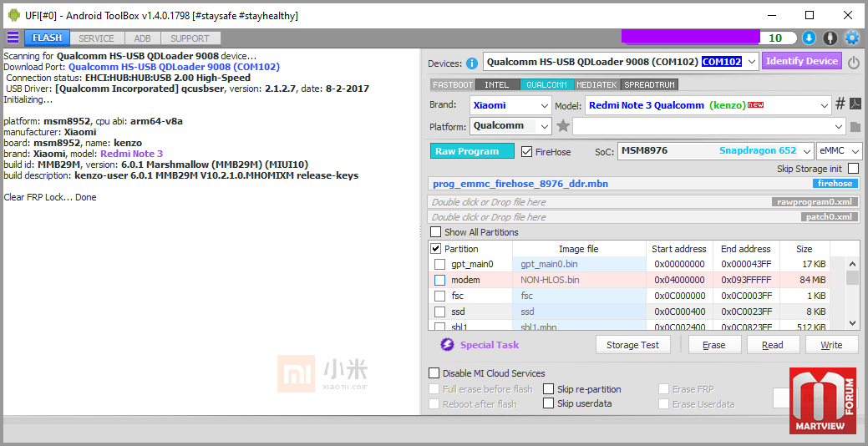This screenshot has width=868, height=446.
Task: Click the partition list scrollbar down arrow
Action: coord(852,322)
